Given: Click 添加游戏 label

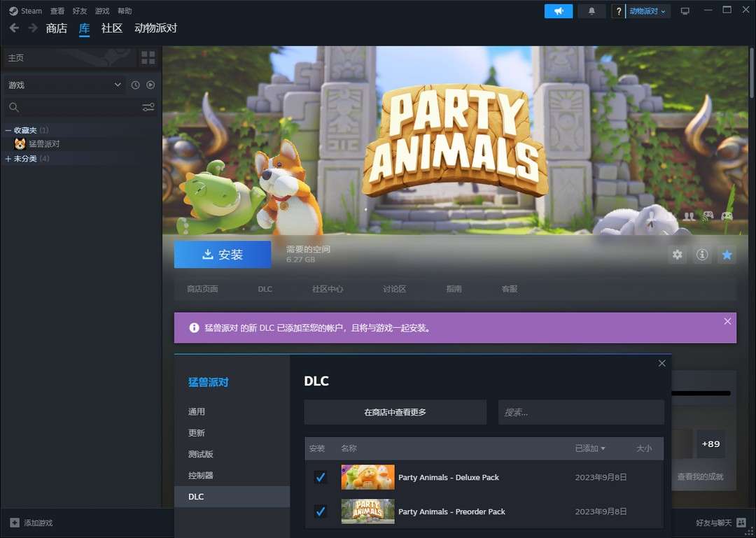Looking at the screenshot, I should pyautogui.click(x=38, y=523).
